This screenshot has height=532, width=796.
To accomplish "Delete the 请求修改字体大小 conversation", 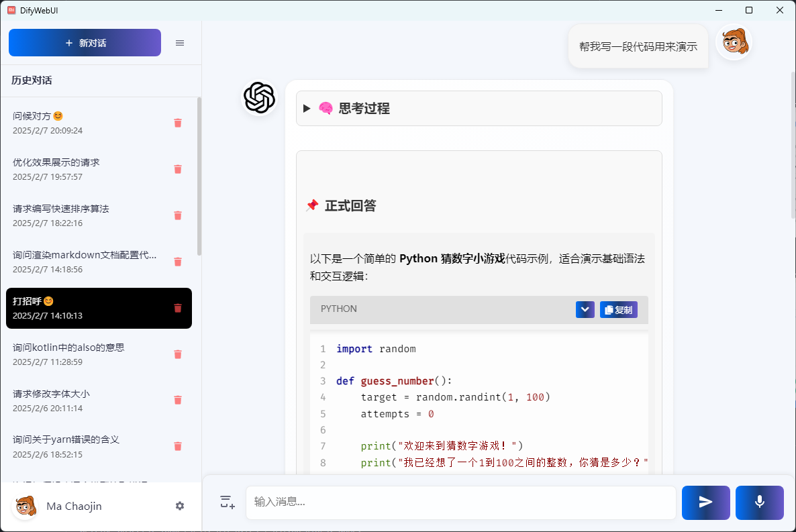I will point(178,400).
